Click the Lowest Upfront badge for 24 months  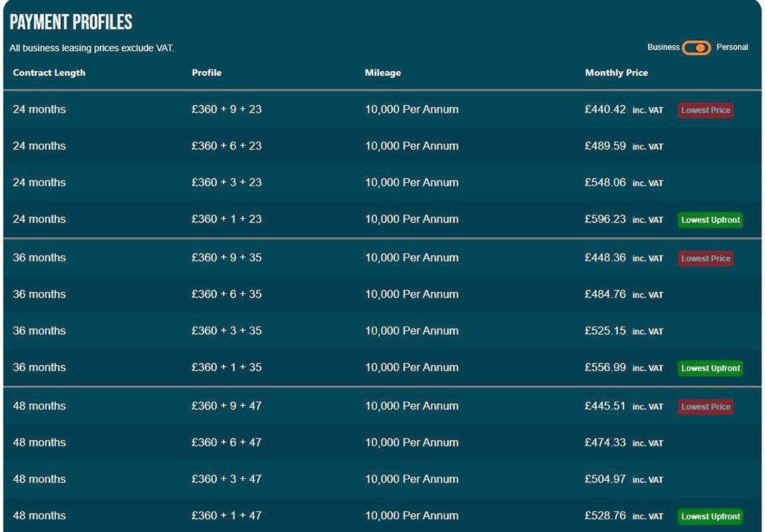pos(710,220)
